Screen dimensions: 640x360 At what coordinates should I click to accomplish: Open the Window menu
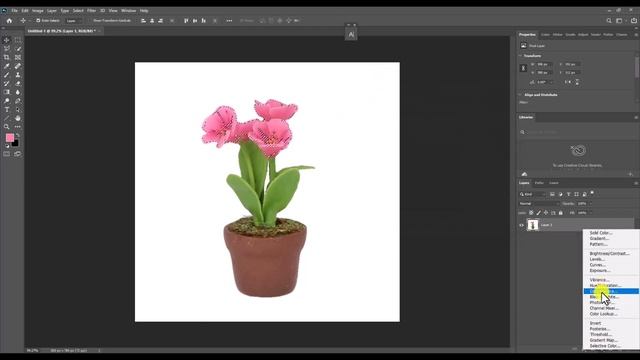pos(128,11)
